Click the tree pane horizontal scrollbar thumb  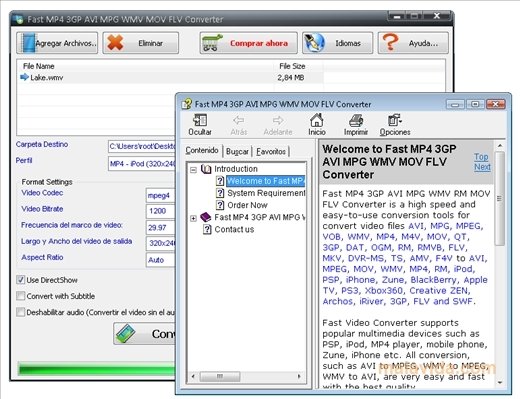(220, 377)
